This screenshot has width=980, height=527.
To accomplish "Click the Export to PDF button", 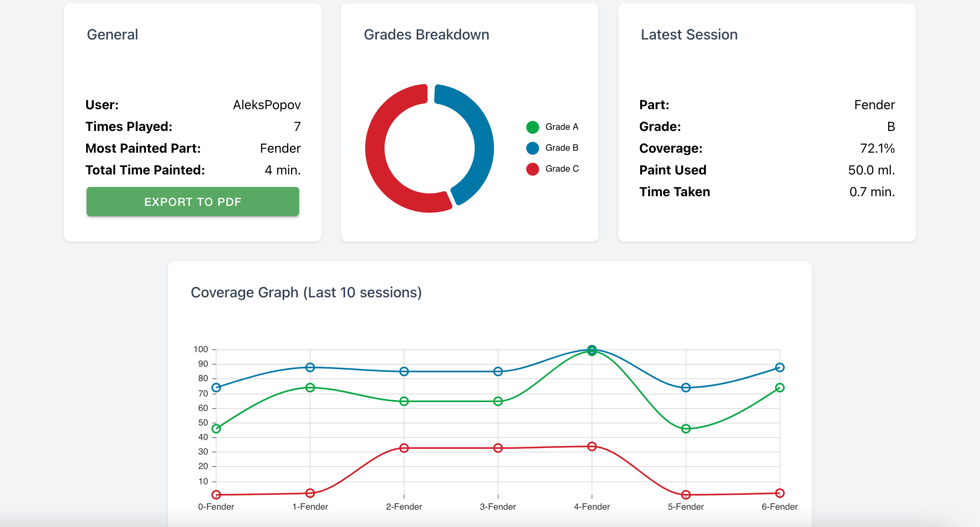I will (x=192, y=201).
